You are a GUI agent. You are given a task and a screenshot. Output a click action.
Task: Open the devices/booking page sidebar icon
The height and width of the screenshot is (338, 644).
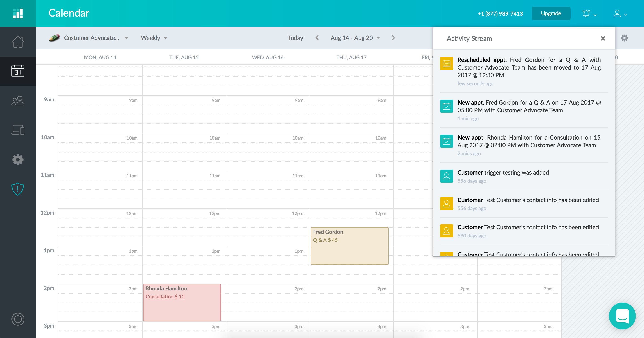tap(18, 130)
